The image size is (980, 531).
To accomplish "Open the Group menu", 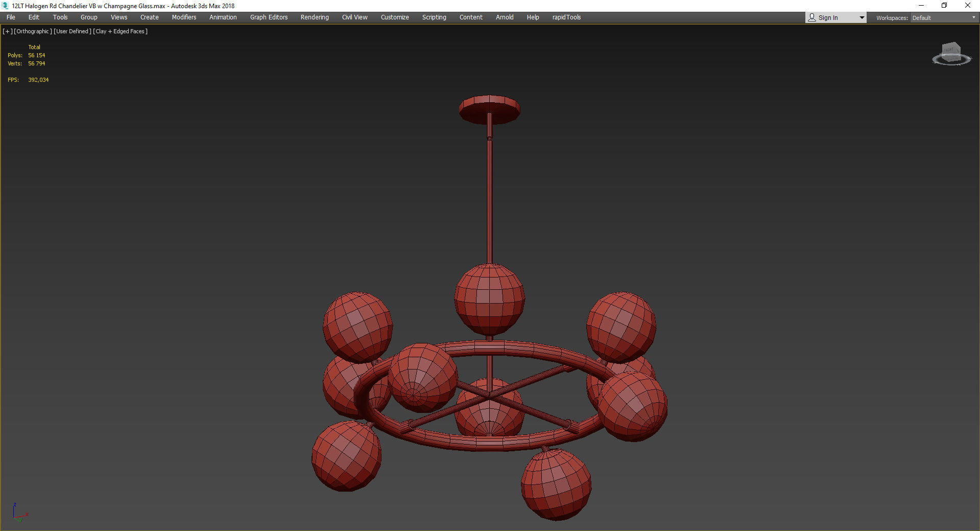I will click(89, 17).
